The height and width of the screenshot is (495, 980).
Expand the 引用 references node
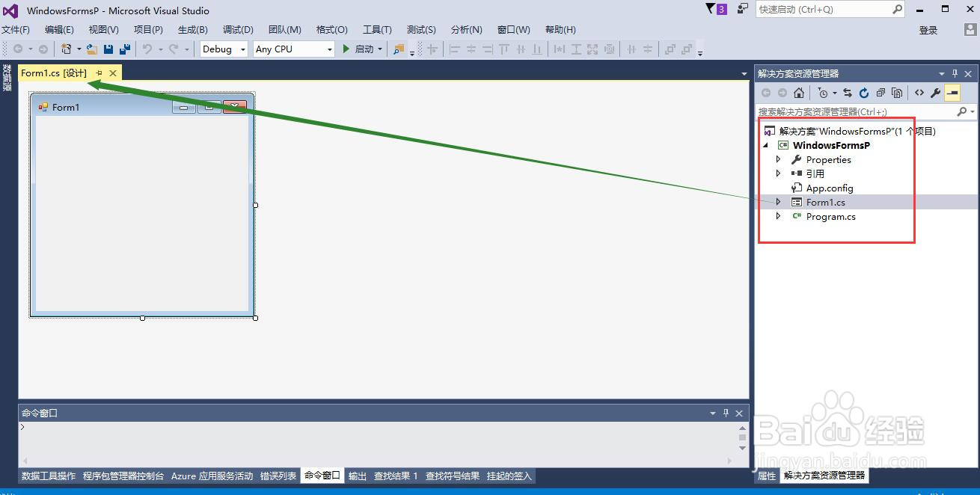pos(778,173)
